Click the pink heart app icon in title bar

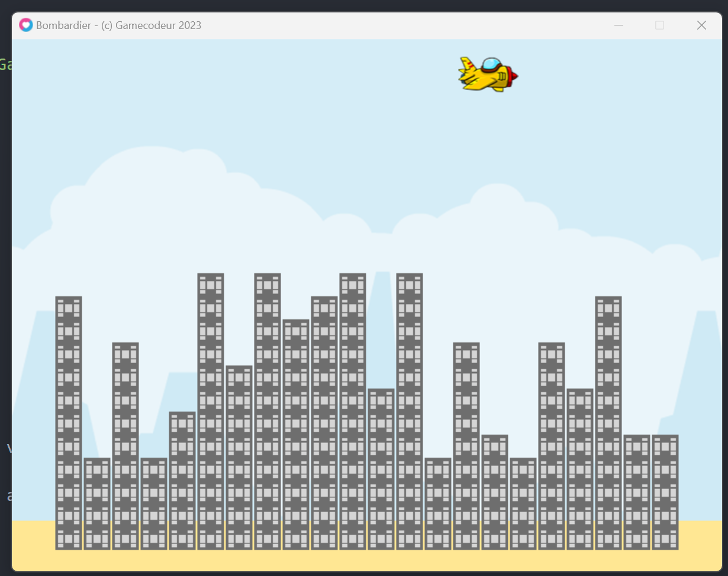coord(25,25)
